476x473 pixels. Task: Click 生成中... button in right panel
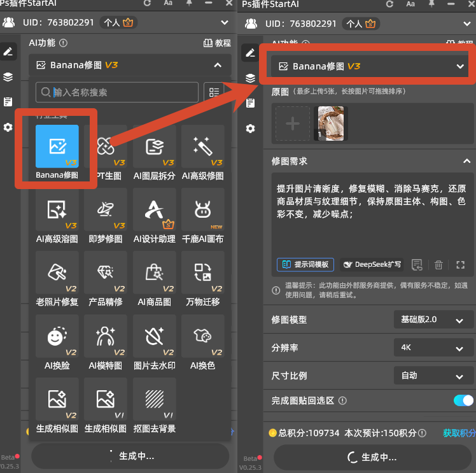(372, 457)
